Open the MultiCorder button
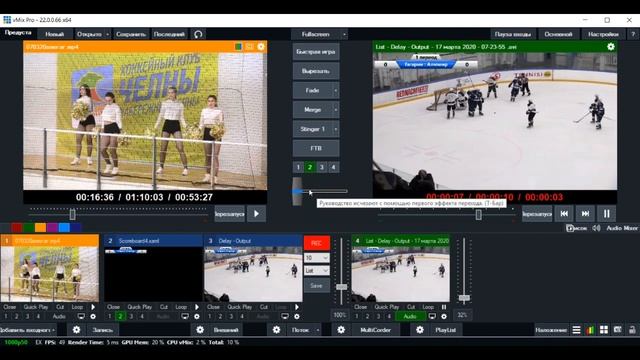This screenshot has width=640, height=360. click(376, 330)
